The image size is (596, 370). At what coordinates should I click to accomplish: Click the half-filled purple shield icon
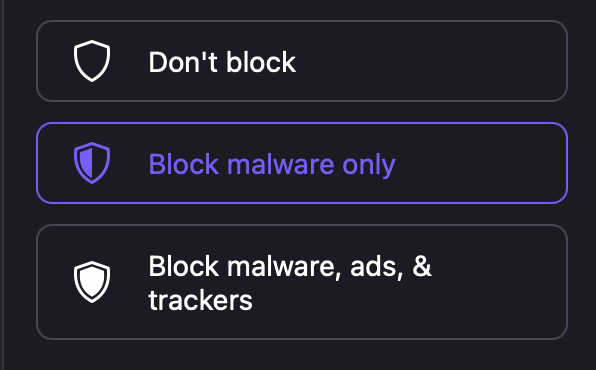coord(92,163)
